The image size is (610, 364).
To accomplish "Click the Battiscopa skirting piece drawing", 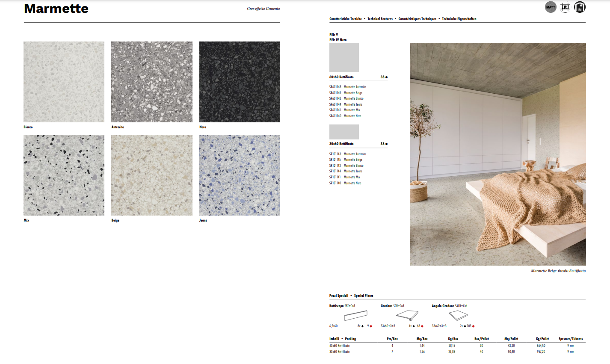I will tap(355, 316).
